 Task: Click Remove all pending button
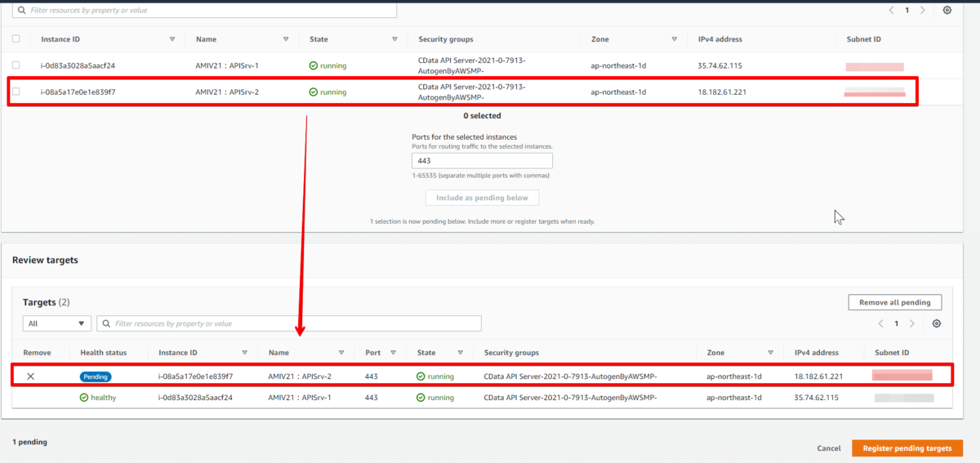pos(895,302)
